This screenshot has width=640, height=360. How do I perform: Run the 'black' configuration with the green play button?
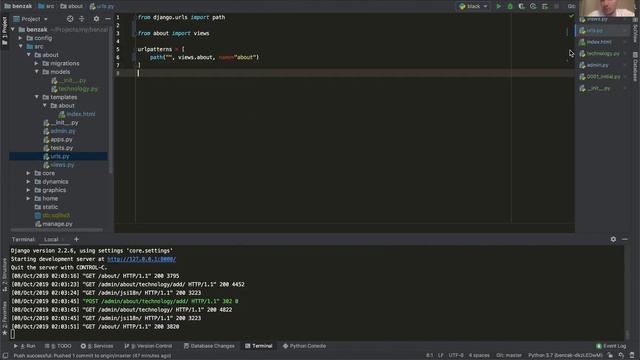[x=498, y=6]
